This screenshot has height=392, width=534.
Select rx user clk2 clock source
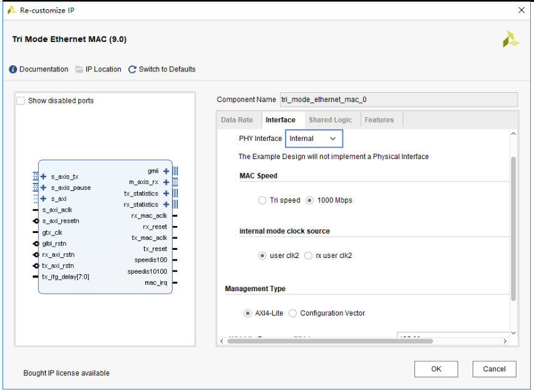coord(308,255)
